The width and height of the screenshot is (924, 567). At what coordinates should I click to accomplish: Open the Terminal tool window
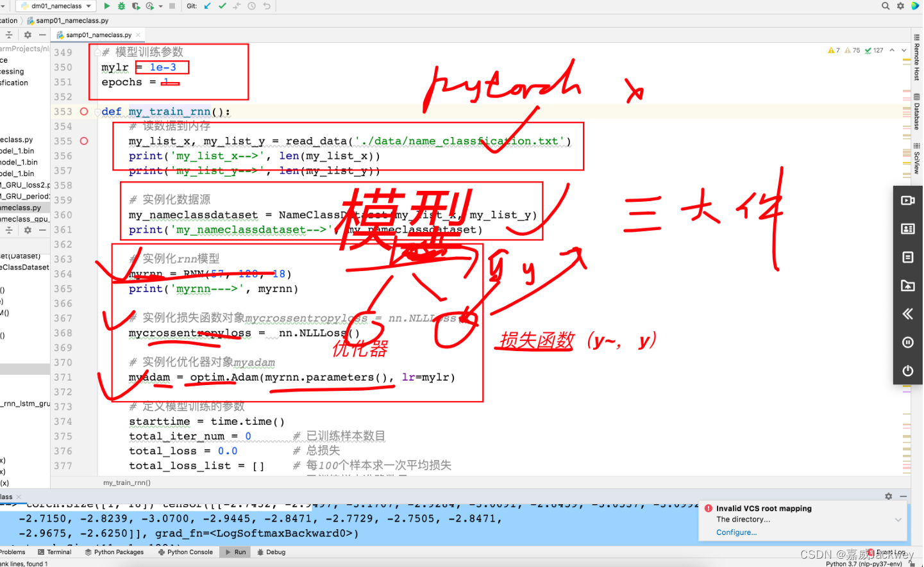(x=55, y=552)
